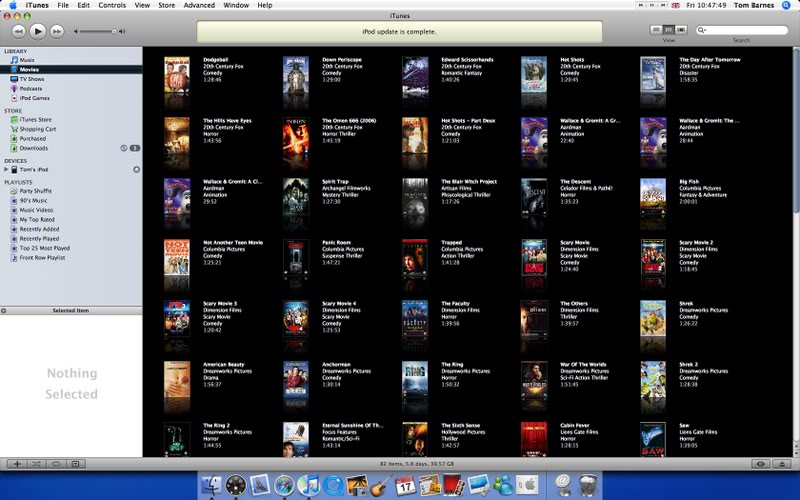Click the Spotlight search icon
Screen dimensions: 800x500
pyautogui.click(x=786, y=5)
